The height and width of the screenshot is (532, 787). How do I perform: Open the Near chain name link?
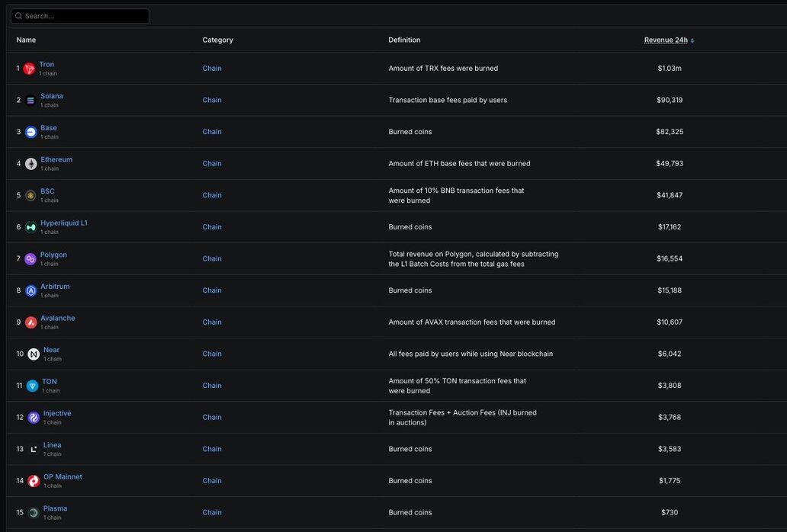click(51, 350)
